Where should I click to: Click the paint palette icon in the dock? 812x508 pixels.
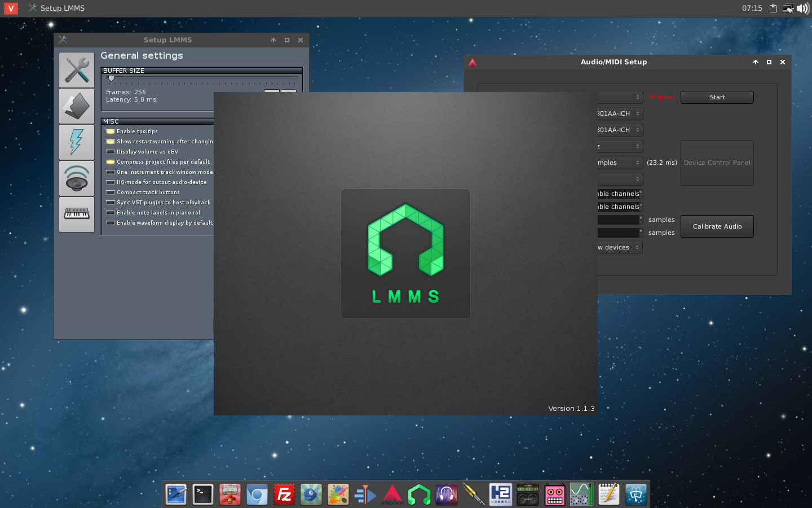pos(338,494)
